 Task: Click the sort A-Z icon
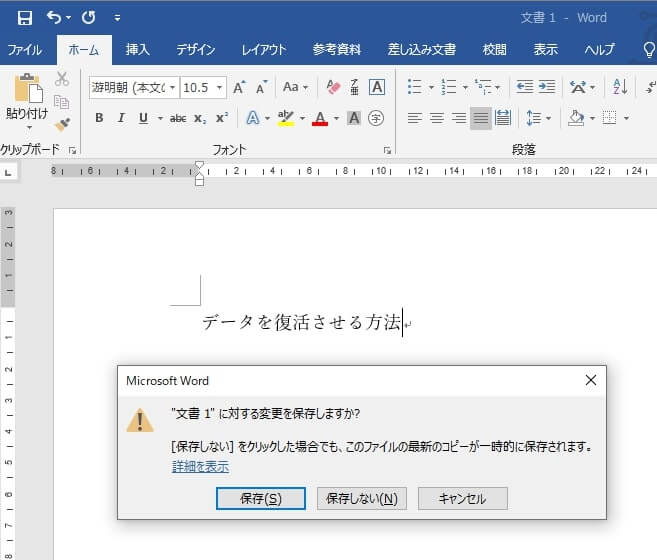click(620, 87)
